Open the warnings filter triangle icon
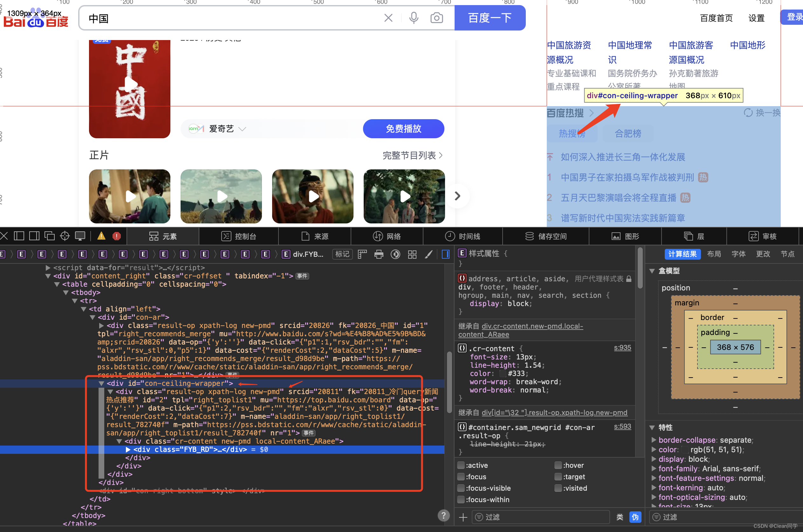The height and width of the screenshot is (532, 803). (101, 236)
